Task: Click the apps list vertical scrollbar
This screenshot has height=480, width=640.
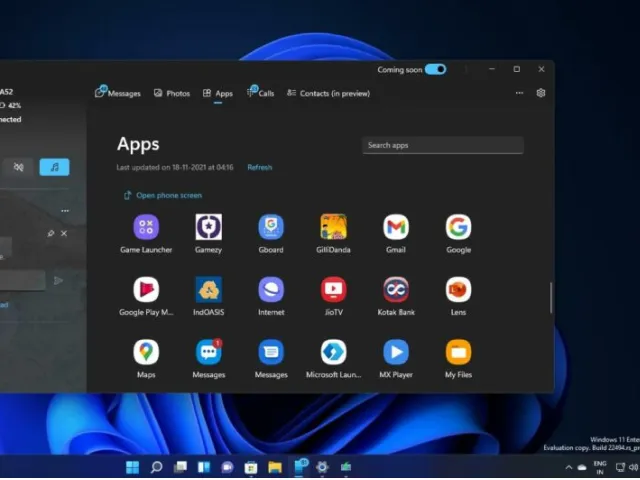Action: [x=551, y=298]
